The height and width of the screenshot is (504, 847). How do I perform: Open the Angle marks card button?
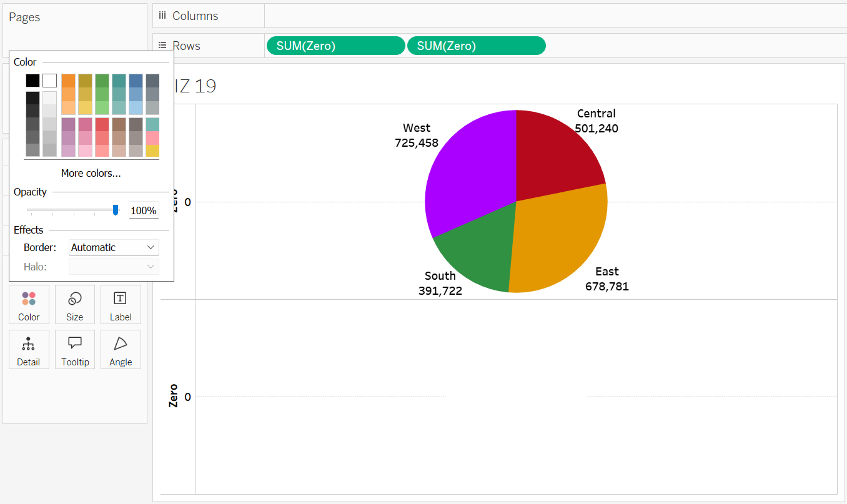[121, 350]
